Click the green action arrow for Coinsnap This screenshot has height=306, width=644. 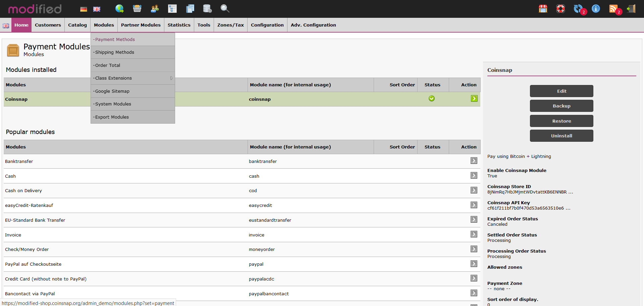click(x=474, y=98)
